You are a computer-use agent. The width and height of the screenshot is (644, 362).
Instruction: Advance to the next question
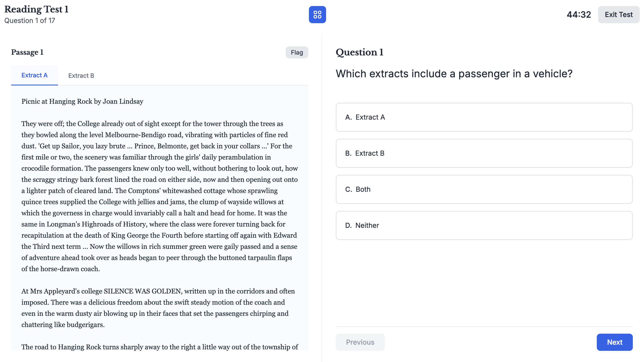(x=615, y=342)
